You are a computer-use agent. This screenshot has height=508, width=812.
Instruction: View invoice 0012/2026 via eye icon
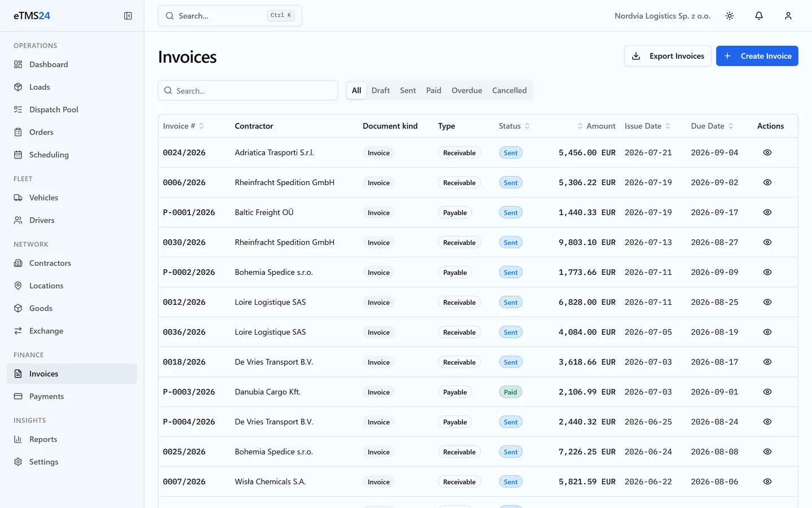767,302
